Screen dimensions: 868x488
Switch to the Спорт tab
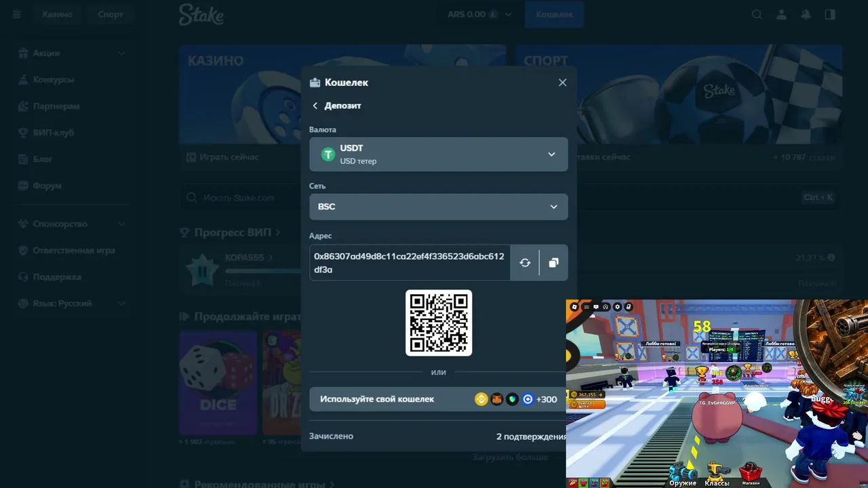tap(111, 14)
